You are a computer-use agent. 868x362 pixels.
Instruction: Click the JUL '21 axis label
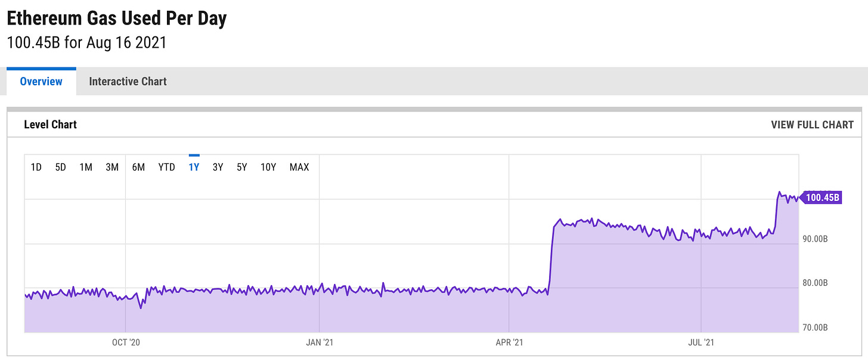701,342
